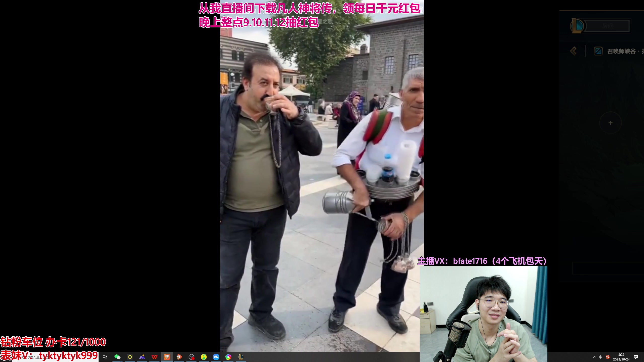Click the 房间 lobby button
Viewport: 644px width, 362px height.
pyautogui.click(x=607, y=26)
